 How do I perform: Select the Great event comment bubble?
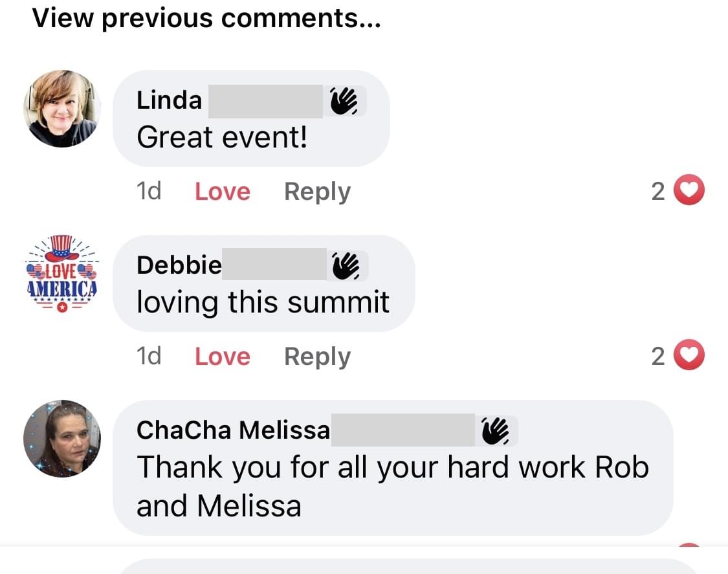(x=251, y=118)
